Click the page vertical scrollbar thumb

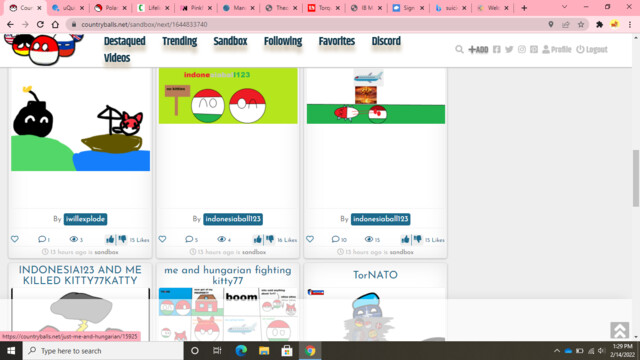tap(636, 178)
